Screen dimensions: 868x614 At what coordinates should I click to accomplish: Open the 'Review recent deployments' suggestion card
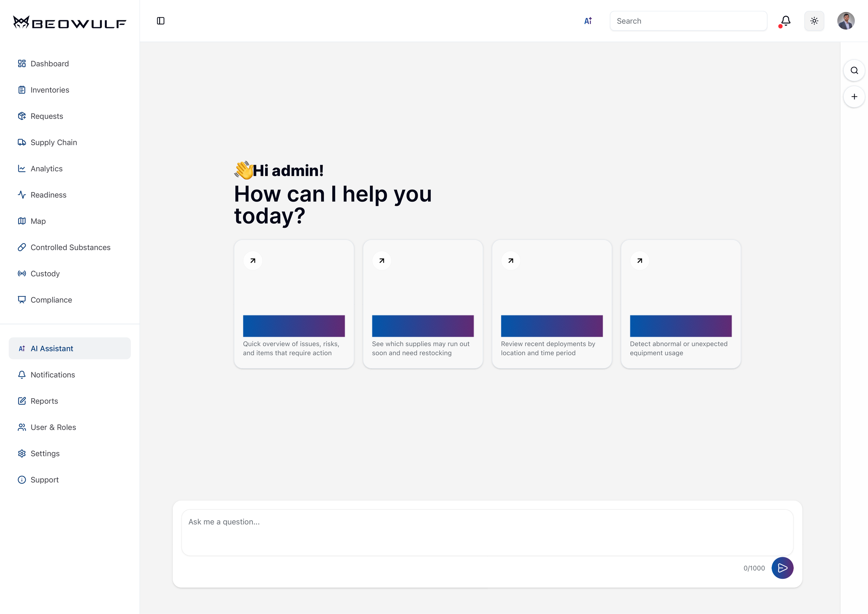(552, 304)
